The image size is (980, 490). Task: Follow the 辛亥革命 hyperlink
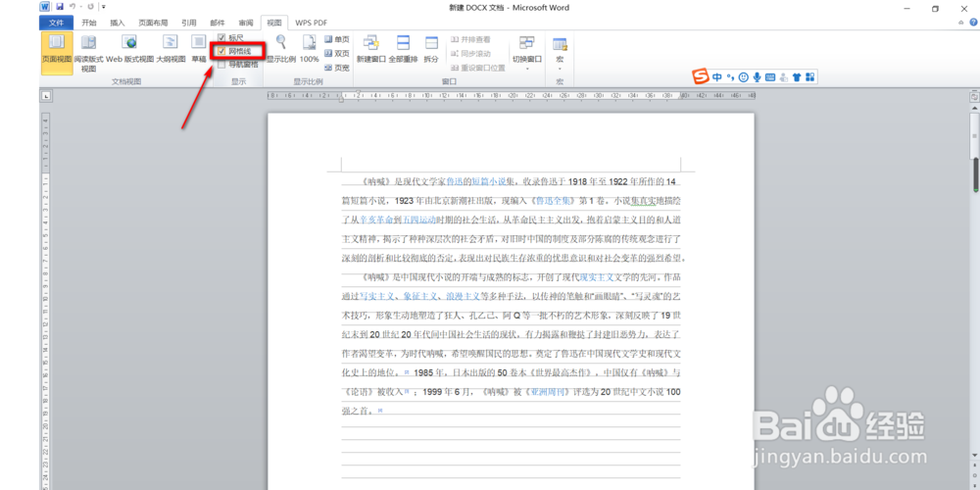376,220
